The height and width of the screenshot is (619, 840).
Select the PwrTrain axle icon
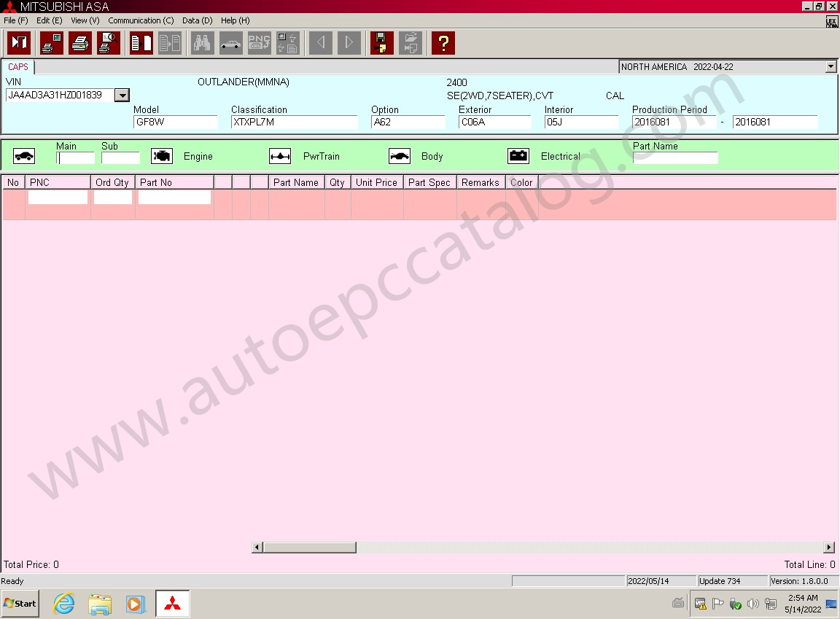(280, 156)
